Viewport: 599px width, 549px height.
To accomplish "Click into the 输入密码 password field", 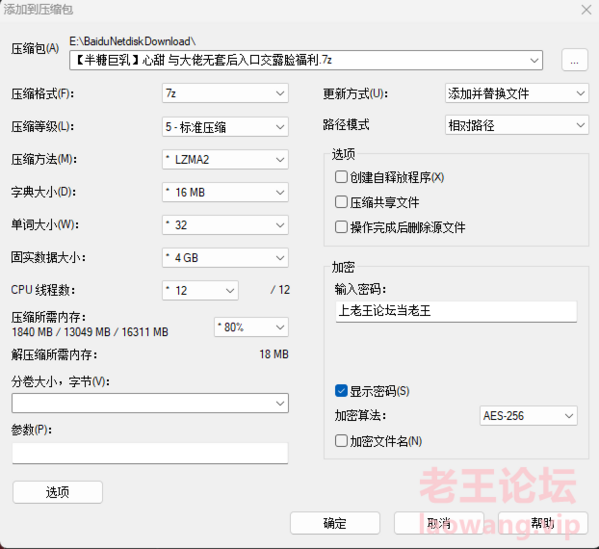I will (456, 312).
